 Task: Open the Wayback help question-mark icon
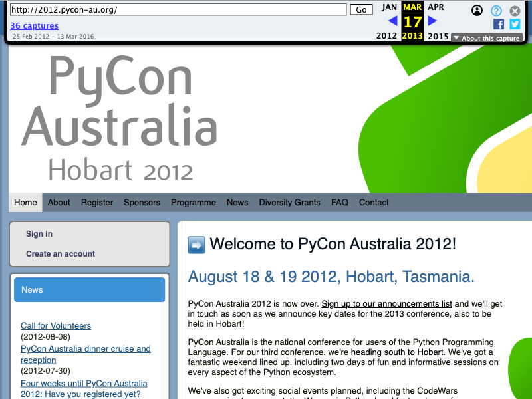(496, 11)
